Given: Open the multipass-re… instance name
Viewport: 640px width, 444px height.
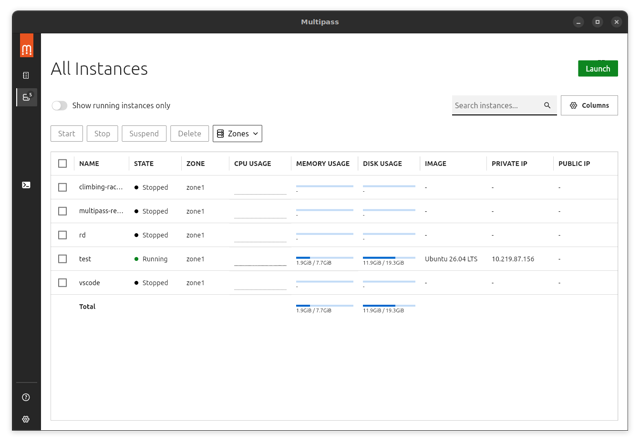Looking at the screenshot, I should click(101, 211).
